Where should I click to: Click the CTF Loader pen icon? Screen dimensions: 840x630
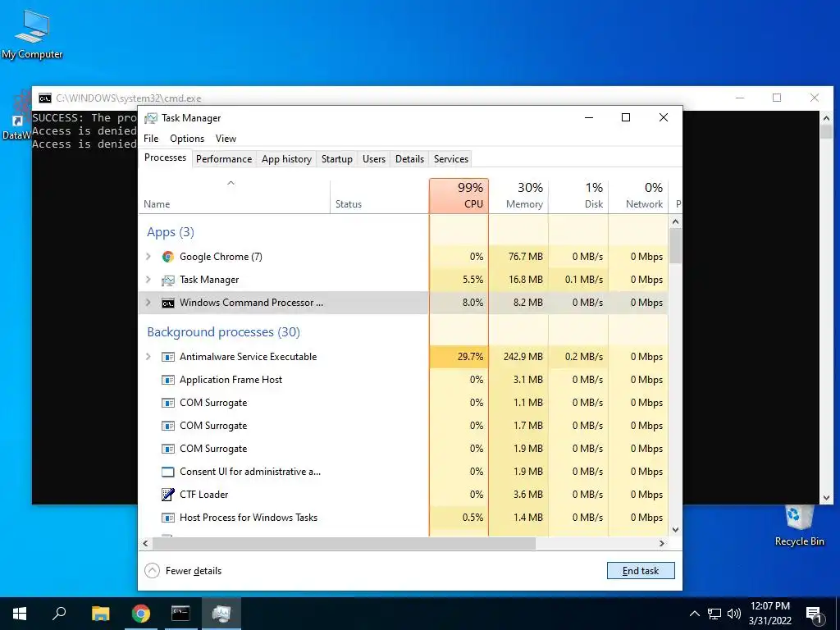(167, 495)
